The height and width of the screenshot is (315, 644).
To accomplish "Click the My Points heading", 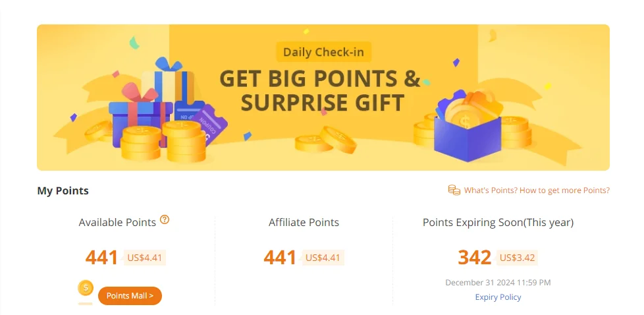I will pyautogui.click(x=63, y=191).
